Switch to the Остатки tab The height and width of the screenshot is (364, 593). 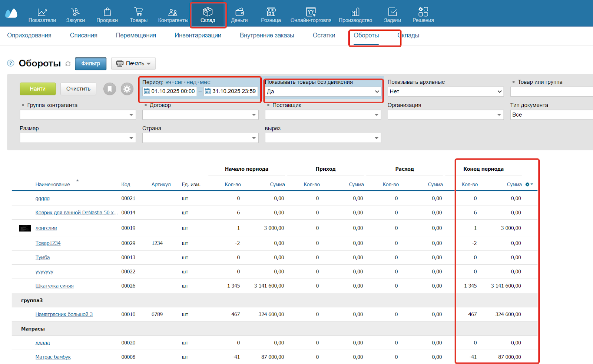pos(324,36)
